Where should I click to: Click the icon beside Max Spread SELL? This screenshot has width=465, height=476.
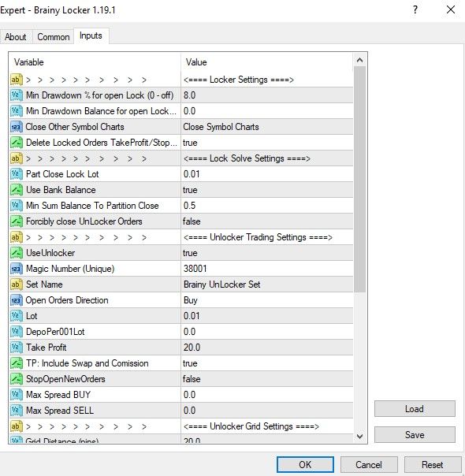pos(16,411)
